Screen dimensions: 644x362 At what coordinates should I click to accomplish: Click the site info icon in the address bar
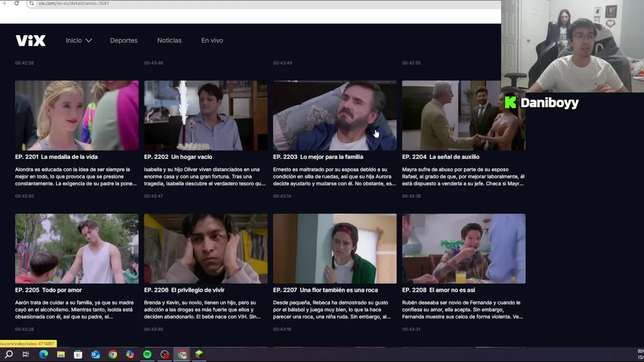point(31,3)
